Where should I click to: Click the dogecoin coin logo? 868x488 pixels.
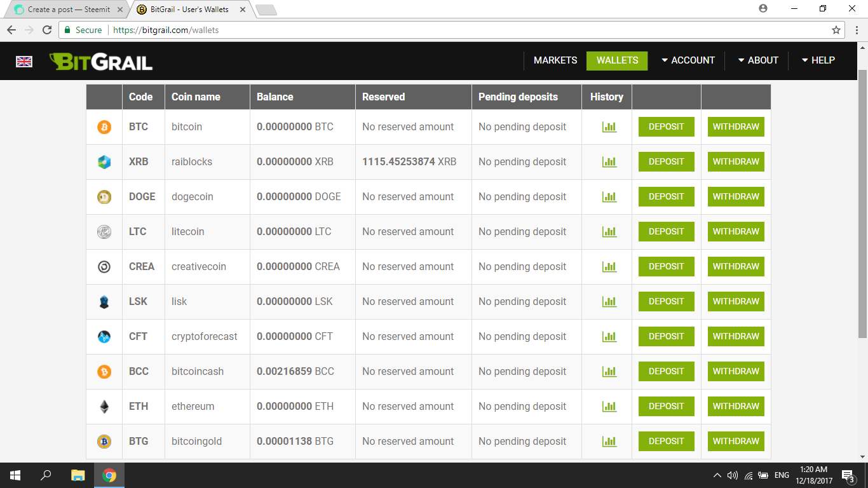tap(104, 197)
